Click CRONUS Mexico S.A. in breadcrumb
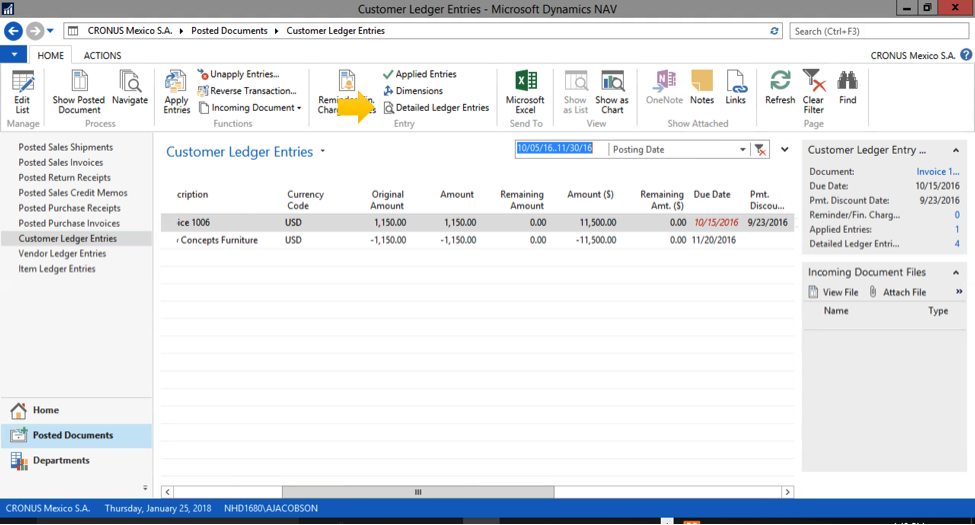 (130, 30)
